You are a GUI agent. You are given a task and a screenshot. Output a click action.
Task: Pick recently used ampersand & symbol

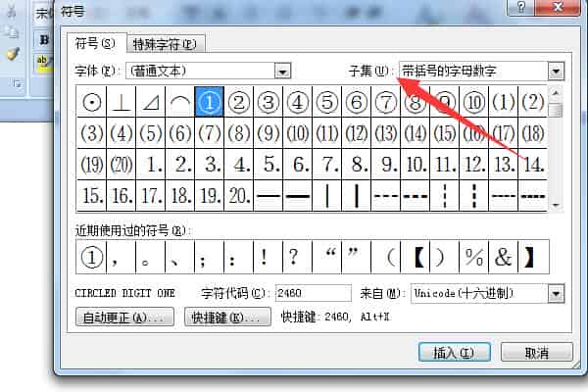(504, 258)
